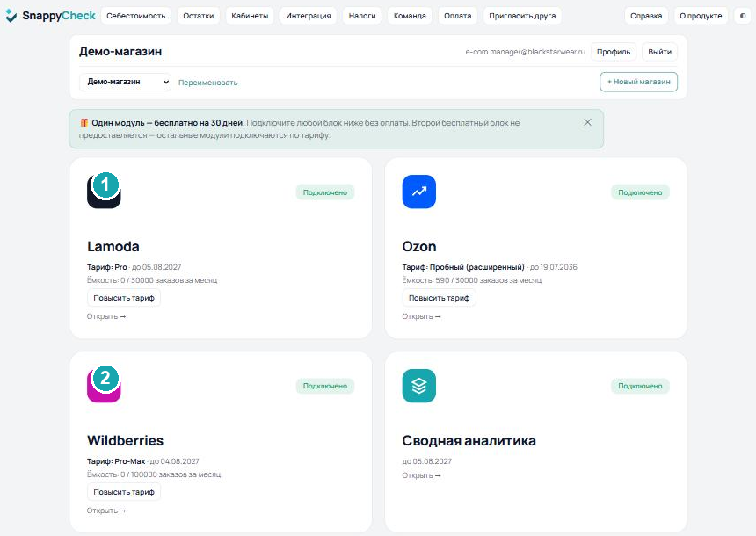Open the Налоги section
This screenshot has width=756, height=536.
[362, 16]
